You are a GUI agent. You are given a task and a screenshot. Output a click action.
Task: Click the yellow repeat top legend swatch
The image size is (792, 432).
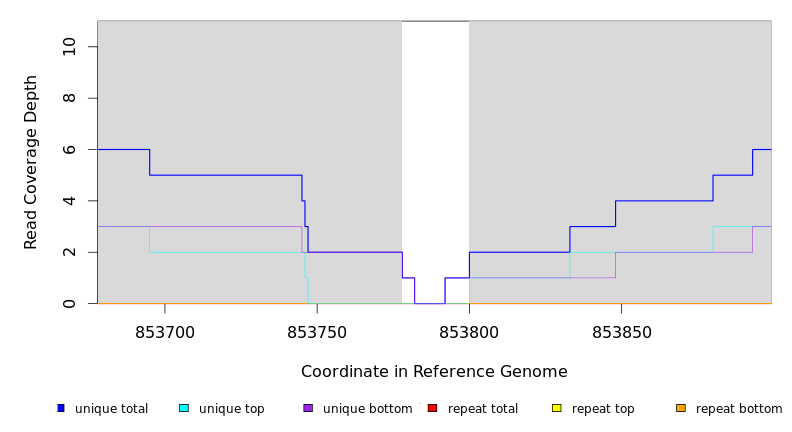coord(556,408)
